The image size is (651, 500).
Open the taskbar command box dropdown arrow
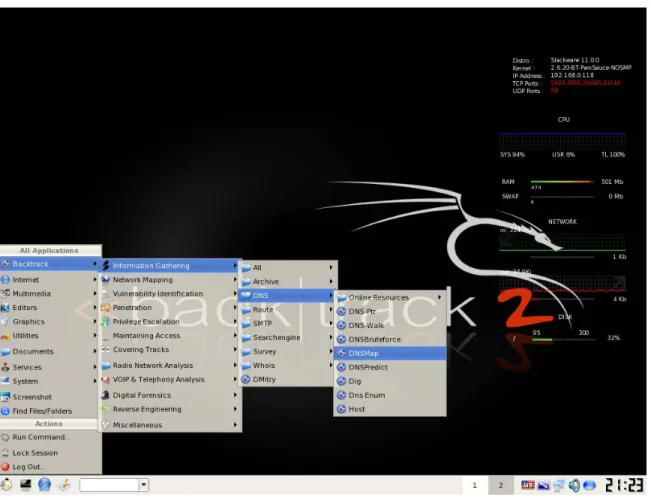point(144,485)
